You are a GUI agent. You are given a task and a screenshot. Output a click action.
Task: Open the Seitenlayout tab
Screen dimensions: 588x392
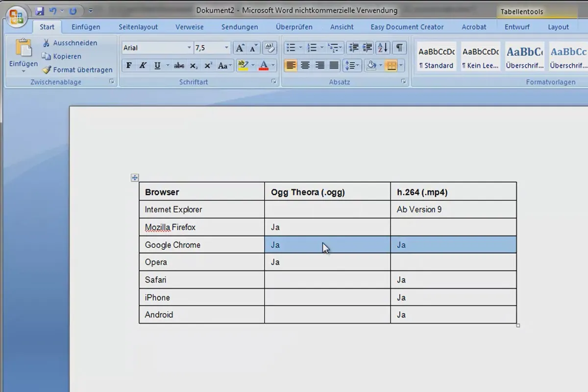[x=138, y=27]
